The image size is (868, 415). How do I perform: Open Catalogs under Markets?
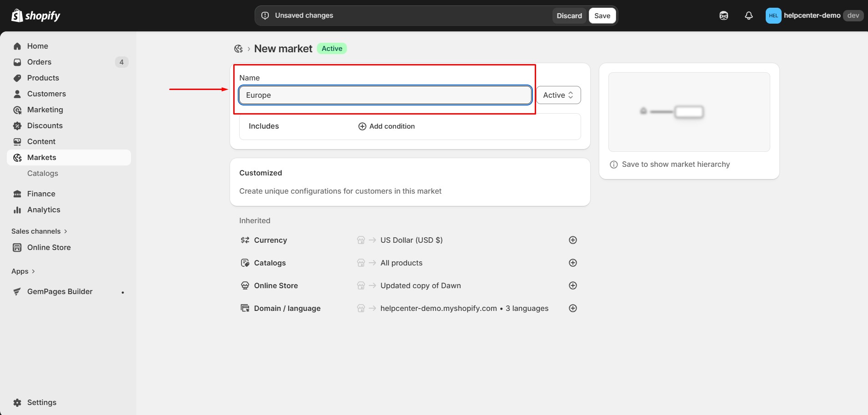pyautogui.click(x=42, y=173)
